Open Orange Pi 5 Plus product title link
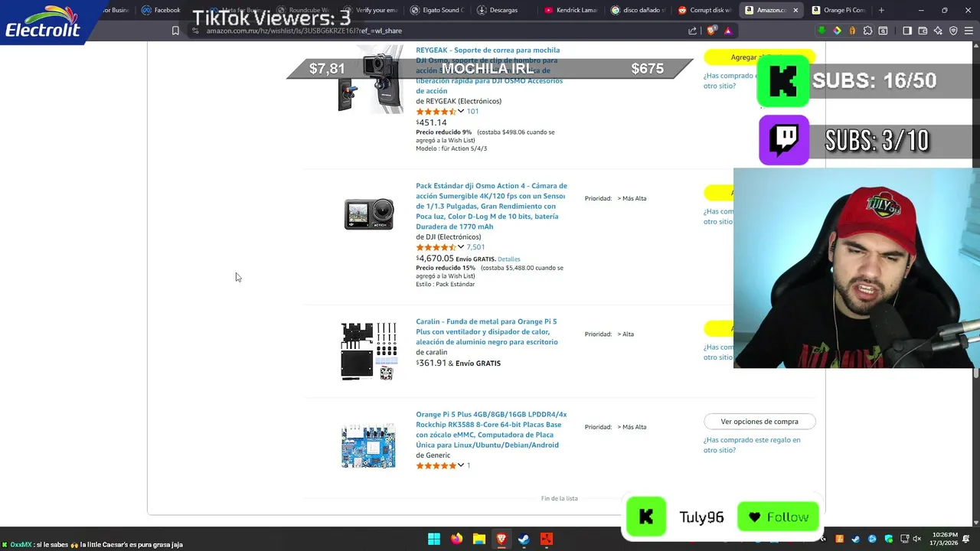980x551 pixels. [x=492, y=429]
